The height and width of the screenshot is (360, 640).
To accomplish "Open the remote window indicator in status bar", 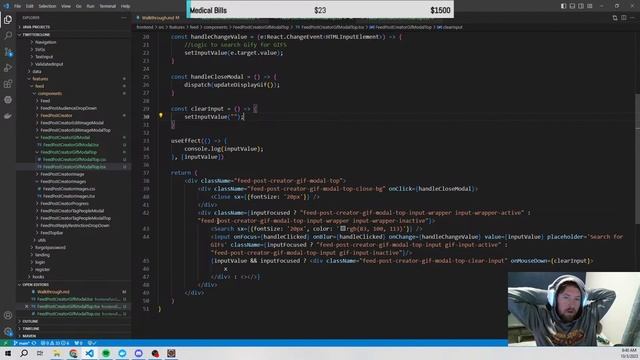I will click(x=6, y=343).
